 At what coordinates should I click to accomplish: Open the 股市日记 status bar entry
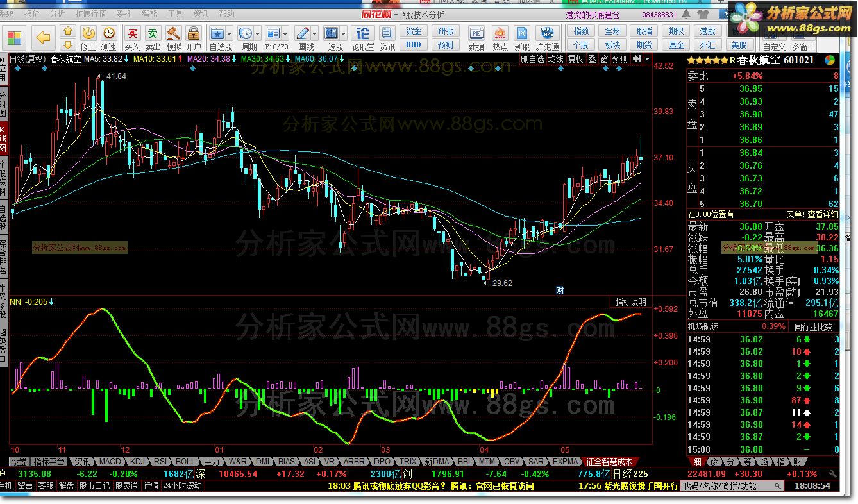click(94, 486)
